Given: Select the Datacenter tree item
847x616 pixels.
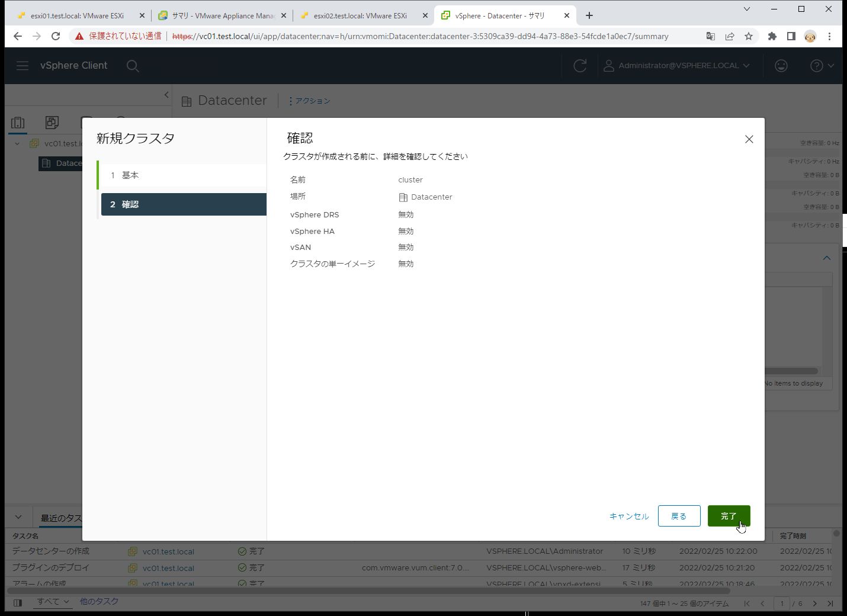Looking at the screenshot, I should click(x=62, y=163).
